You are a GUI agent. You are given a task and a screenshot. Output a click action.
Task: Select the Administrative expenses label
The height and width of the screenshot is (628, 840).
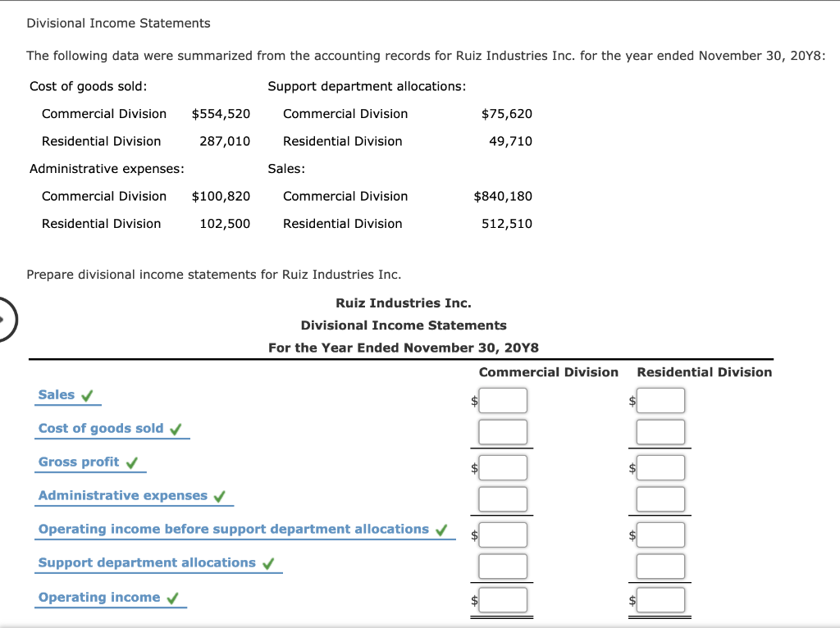(x=123, y=495)
